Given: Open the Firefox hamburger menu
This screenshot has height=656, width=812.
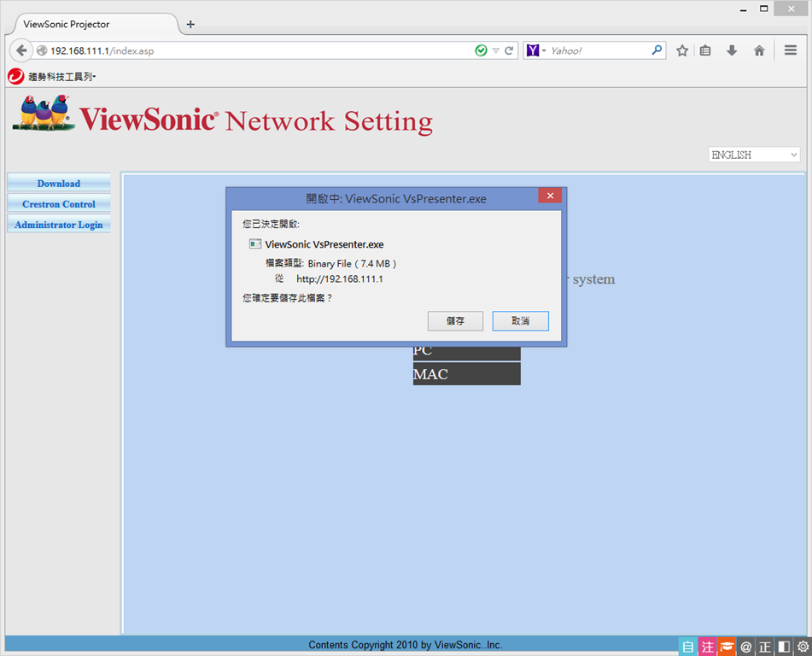Looking at the screenshot, I should tap(791, 50).
